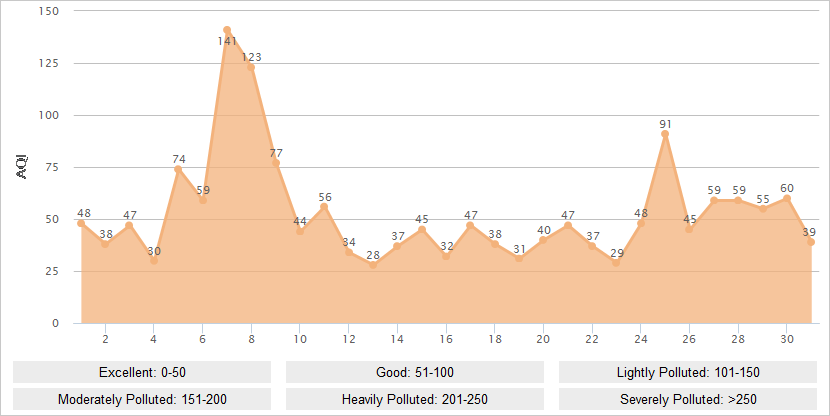Select the Good: 51-100 legend box
Screen dimensions: 830x416
tap(415, 372)
